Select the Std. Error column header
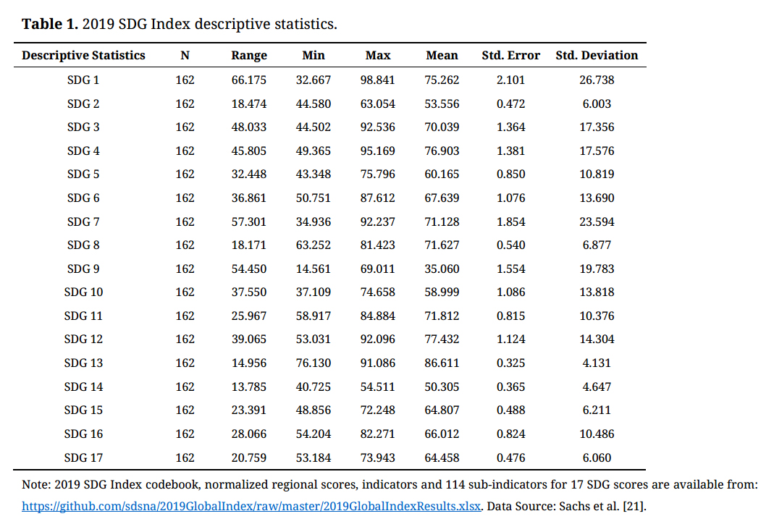Screen dimensions: 774x532 pyautogui.click(x=510, y=56)
